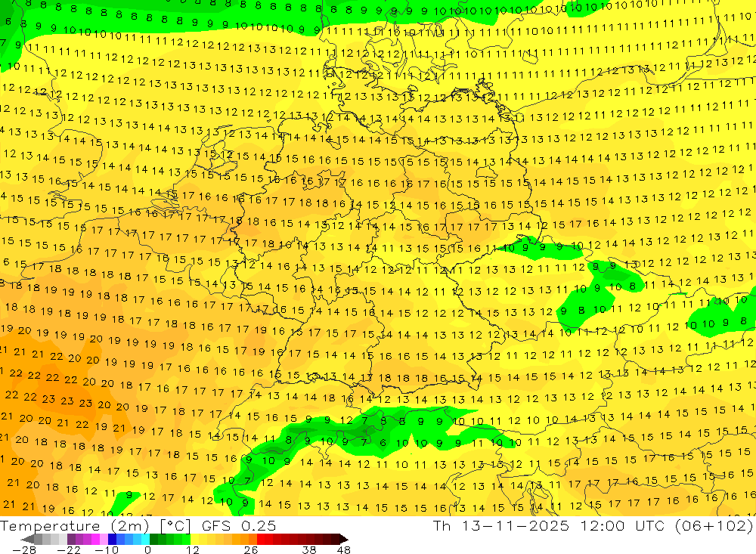Click the '12' legend scale value
The width and height of the screenshot is (756, 554).
click(193, 549)
